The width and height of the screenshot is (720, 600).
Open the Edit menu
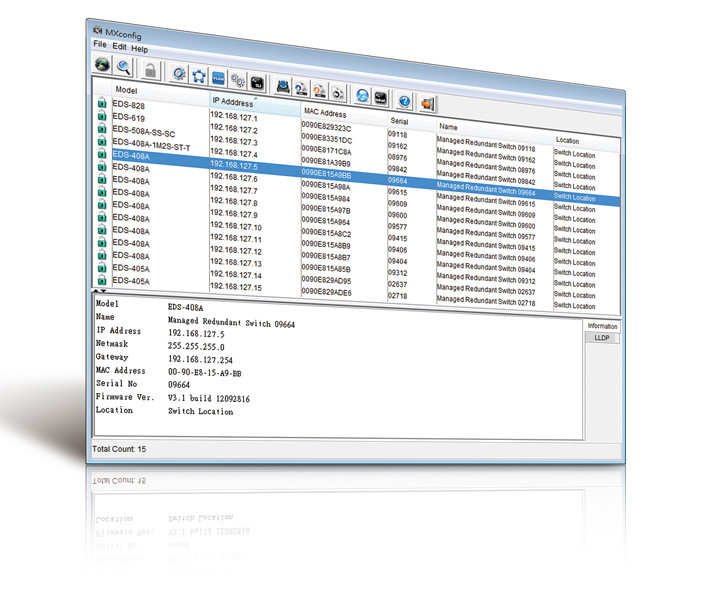[x=119, y=47]
